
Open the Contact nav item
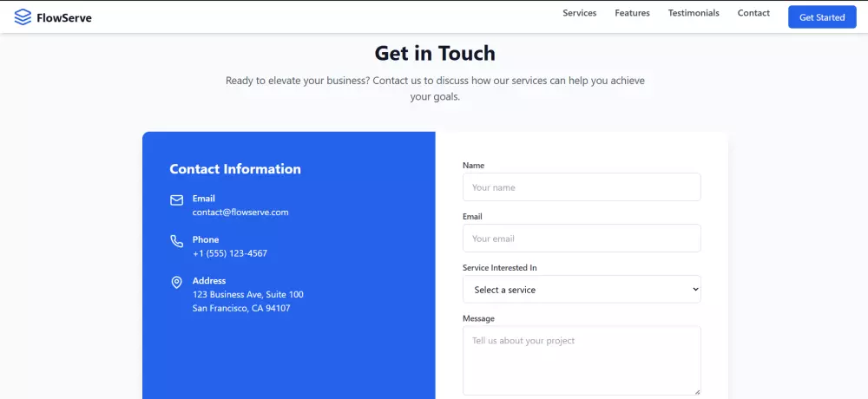point(753,13)
